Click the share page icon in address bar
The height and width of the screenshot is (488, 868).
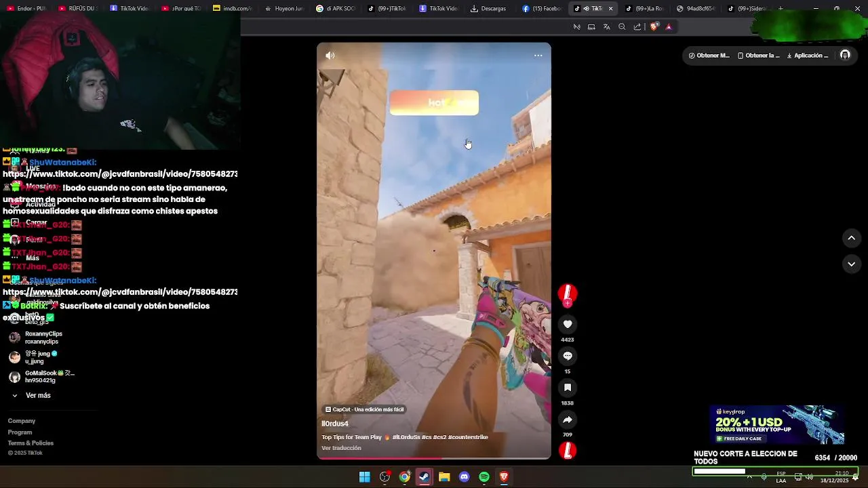[x=637, y=27]
